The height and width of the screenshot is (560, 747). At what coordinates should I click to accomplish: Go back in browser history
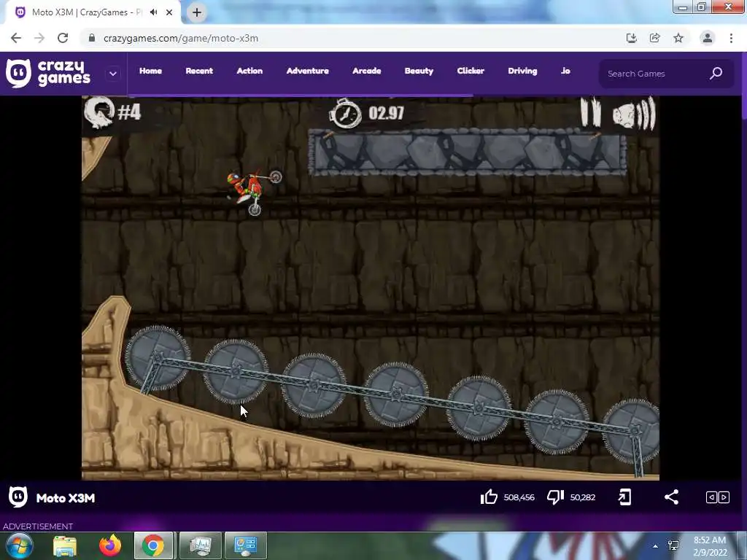(16, 38)
